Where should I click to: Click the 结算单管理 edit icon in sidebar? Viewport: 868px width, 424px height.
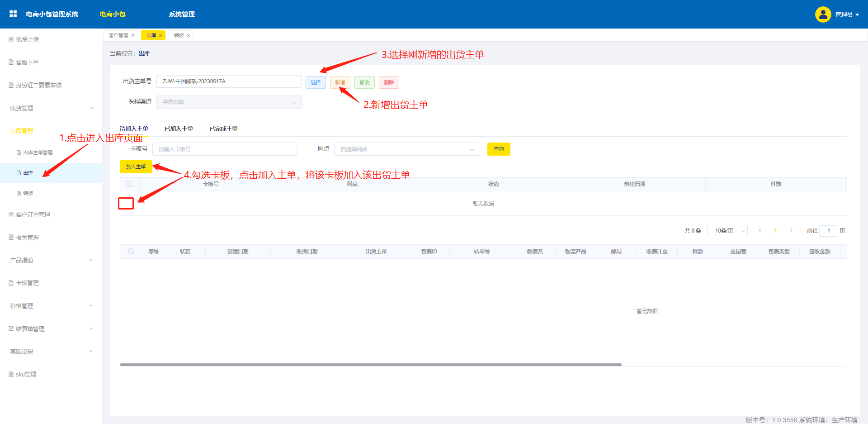[11, 329]
